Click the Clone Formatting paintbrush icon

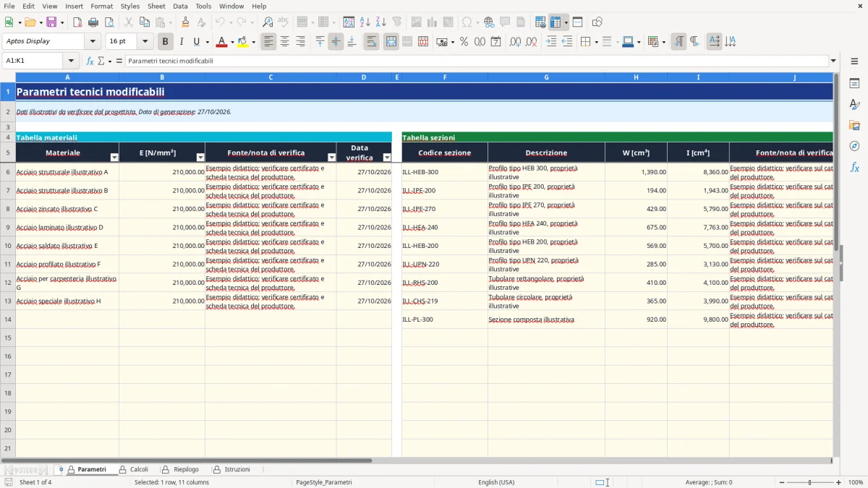[185, 22]
